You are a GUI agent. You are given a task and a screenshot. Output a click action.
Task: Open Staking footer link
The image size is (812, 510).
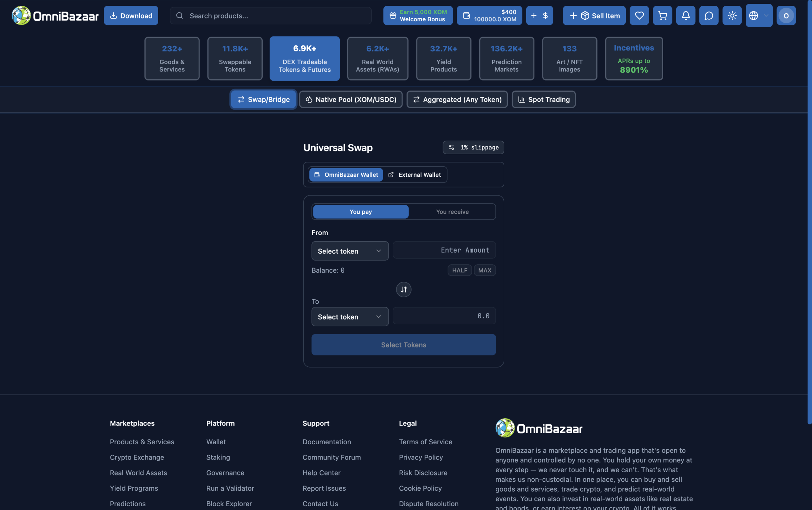pyautogui.click(x=218, y=457)
